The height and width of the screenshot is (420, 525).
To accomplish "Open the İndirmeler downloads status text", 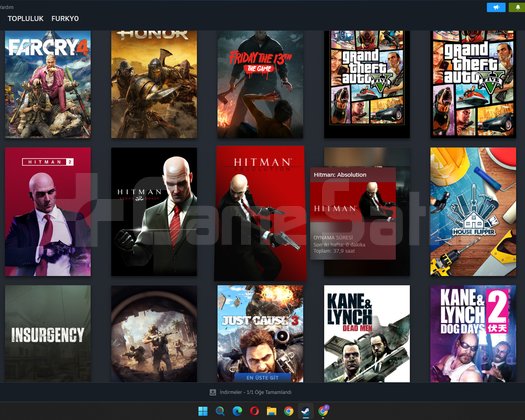I will [255, 392].
